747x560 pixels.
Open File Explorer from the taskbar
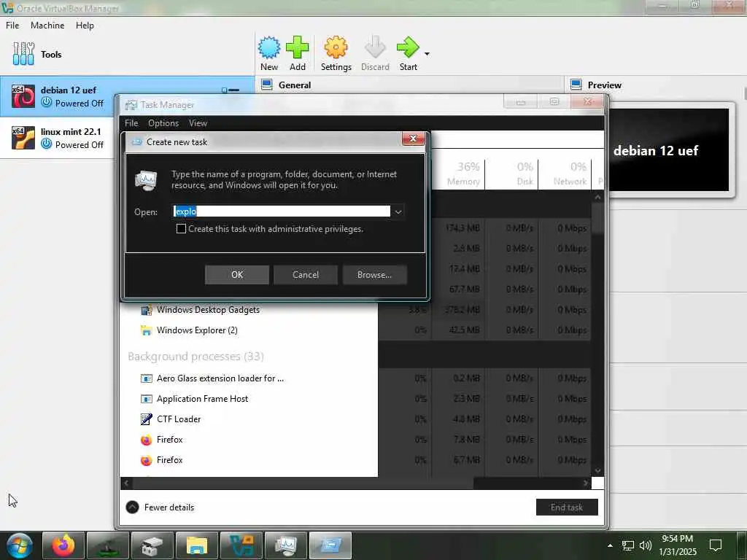(197, 545)
